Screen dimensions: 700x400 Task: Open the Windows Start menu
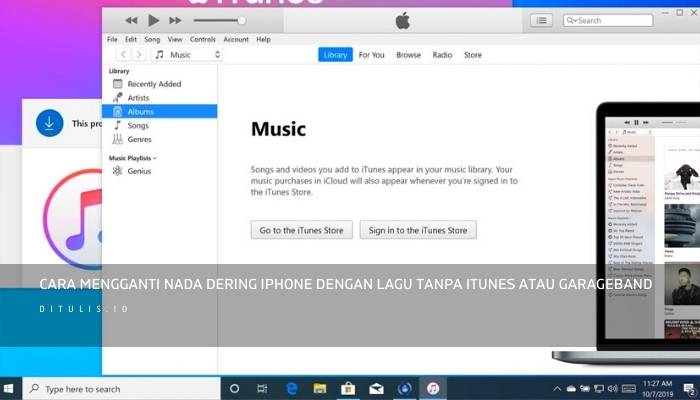point(8,388)
